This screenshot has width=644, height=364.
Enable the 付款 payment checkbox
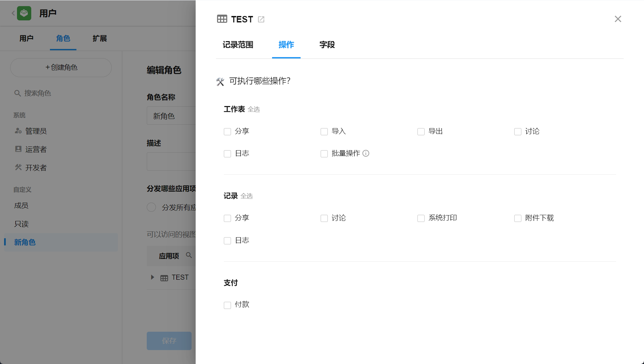[x=227, y=305]
